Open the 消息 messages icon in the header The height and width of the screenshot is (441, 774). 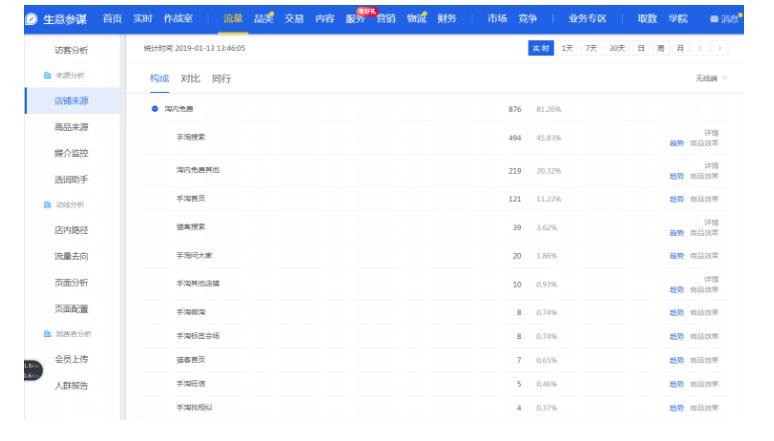pos(714,19)
